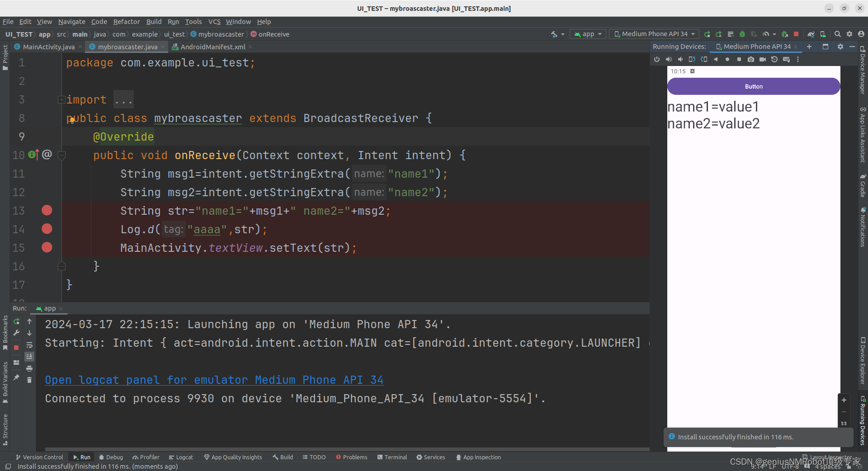Open the app run configuration dropdown
This screenshot has width=868, height=471.
[x=588, y=34]
